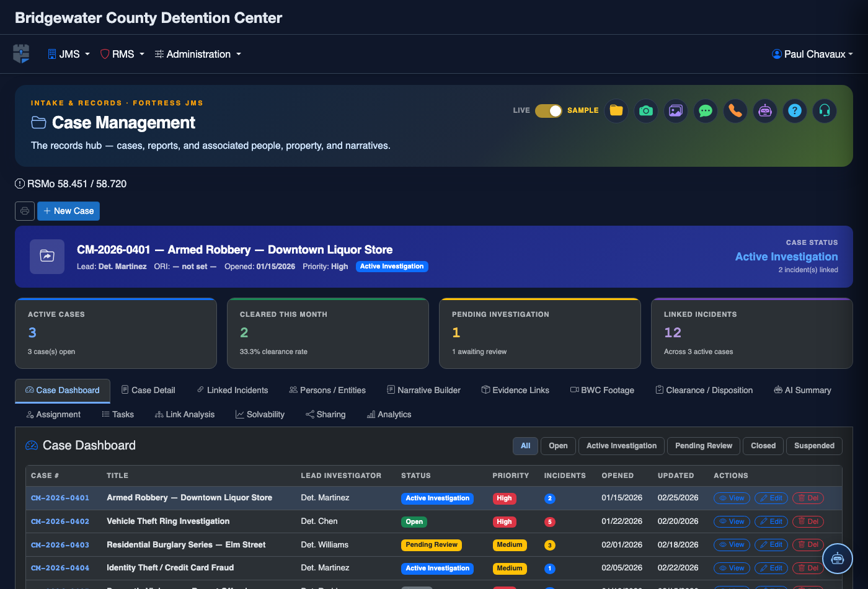This screenshot has height=589, width=868.
Task: Create a New Case
Action: [68, 211]
